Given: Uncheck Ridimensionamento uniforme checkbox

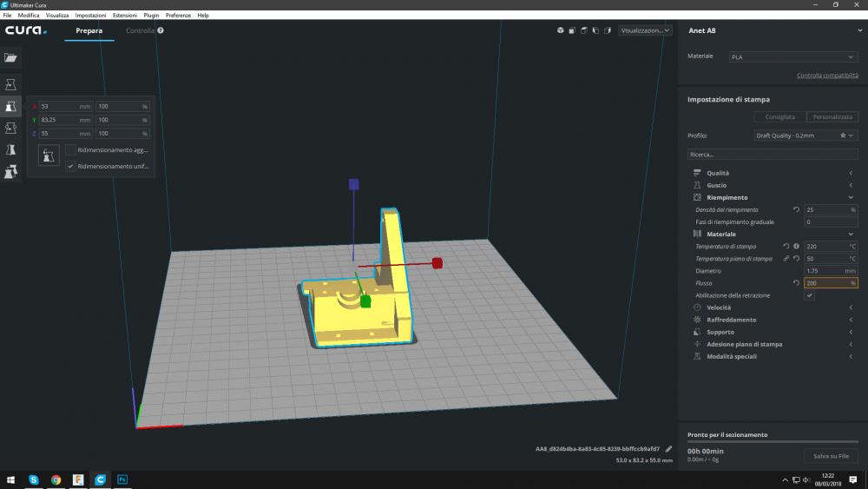Looking at the screenshot, I should click(x=70, y=166).
